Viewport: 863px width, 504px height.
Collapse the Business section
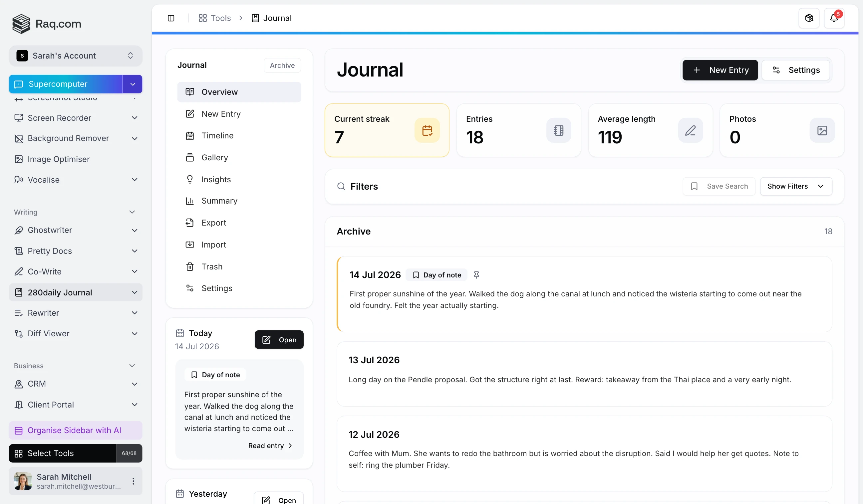point(132,366)
